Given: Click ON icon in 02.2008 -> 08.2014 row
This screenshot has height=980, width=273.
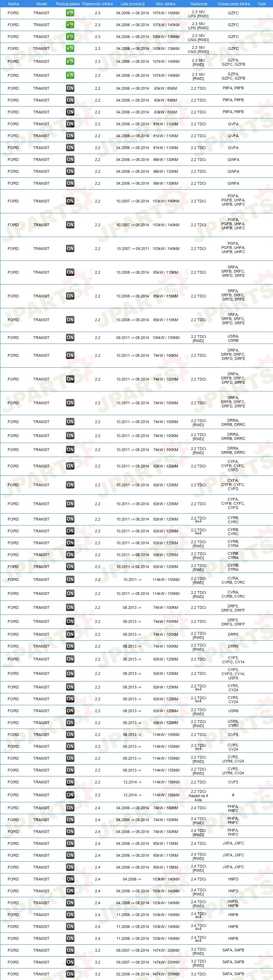Looking at the screenshot, I should tap(70, 974).
